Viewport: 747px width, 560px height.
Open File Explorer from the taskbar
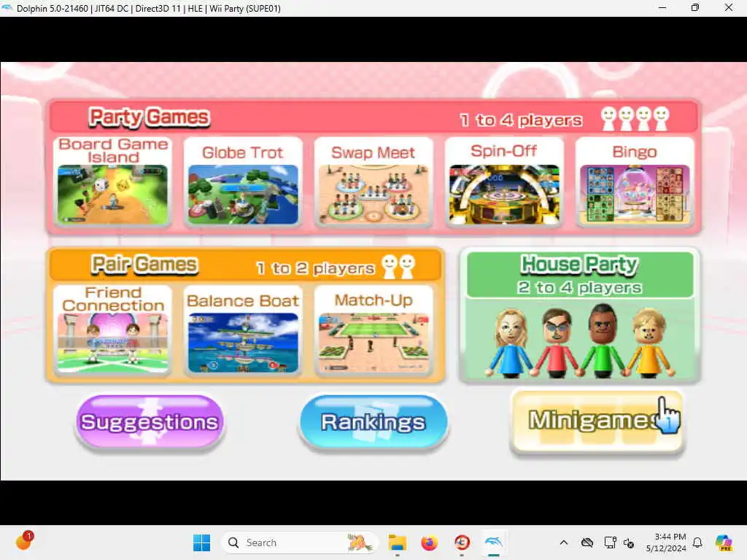(x=398, y=542)
